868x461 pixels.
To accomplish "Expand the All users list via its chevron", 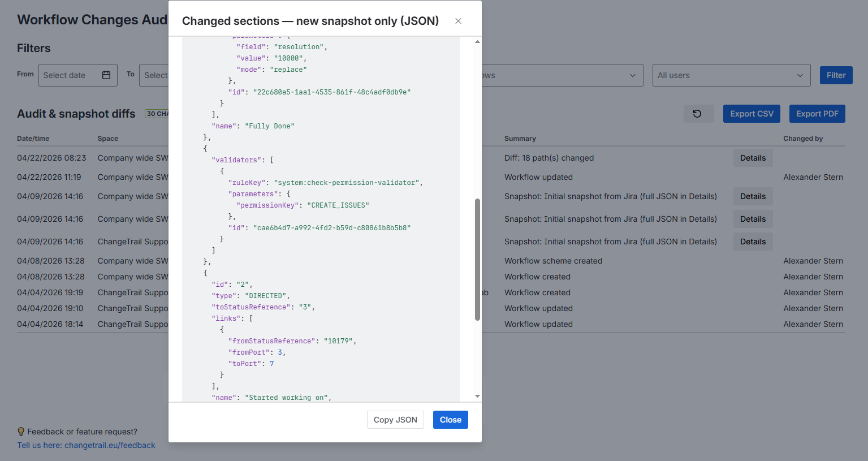I will point(800,75).
